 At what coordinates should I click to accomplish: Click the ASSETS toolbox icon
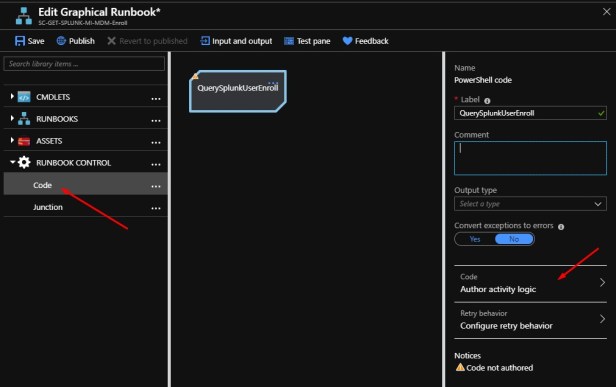point(24,141)
